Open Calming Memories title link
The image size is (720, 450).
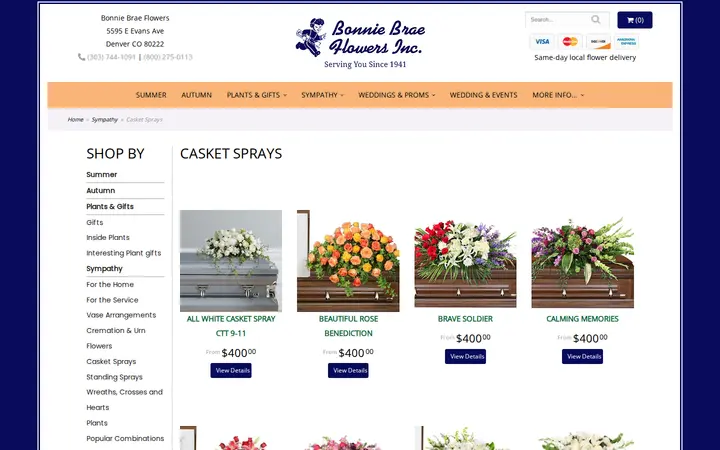pos(582,319)
